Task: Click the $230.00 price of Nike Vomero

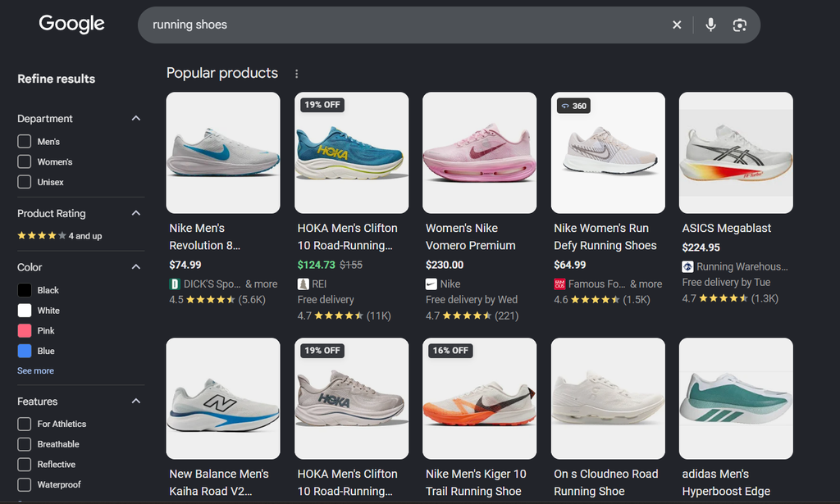Action: 445,265
